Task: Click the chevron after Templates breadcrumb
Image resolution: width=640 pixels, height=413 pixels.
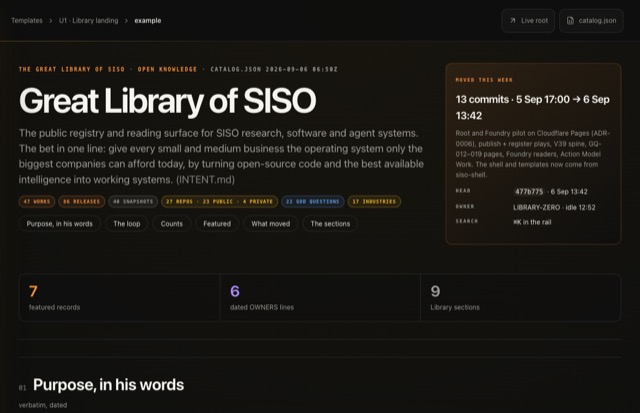Action: pyautogui.click(x=51, y=21)
